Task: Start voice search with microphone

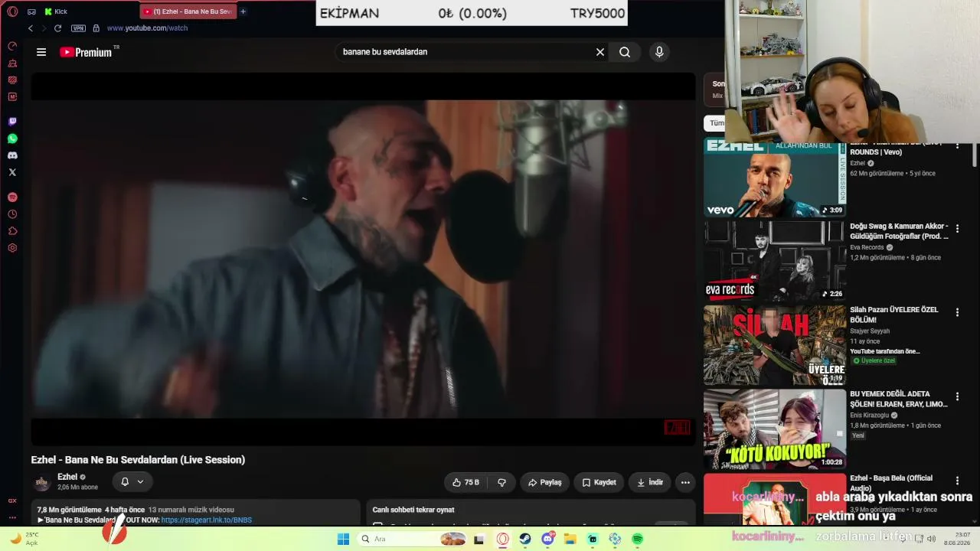Action: (659, 52)
